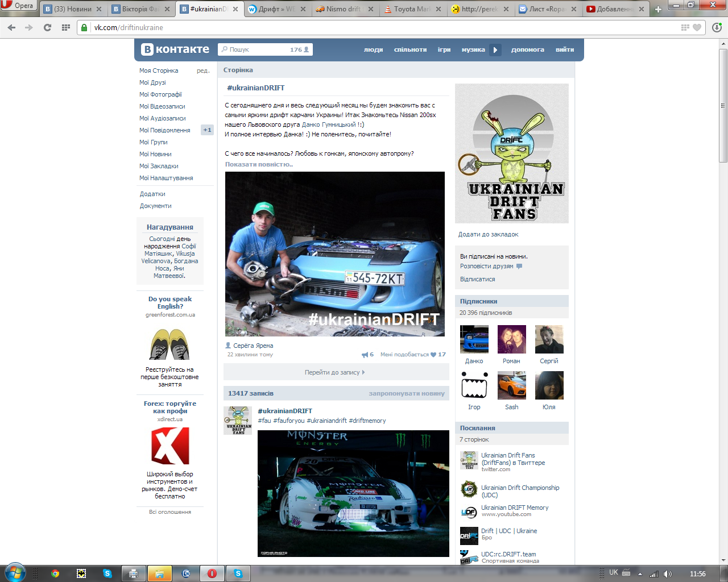Click the speech bubble icon by Розповісти друзям
This screenshot has height=582, width=728.
pyautogui.click(x=519, y=266)
